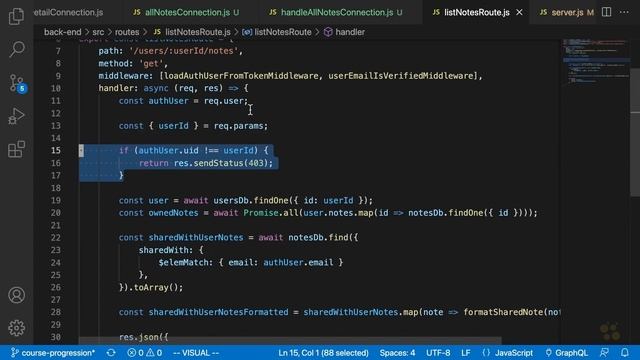Open notifications bell
Screen dimensions: 640x360
pos(625,353)
